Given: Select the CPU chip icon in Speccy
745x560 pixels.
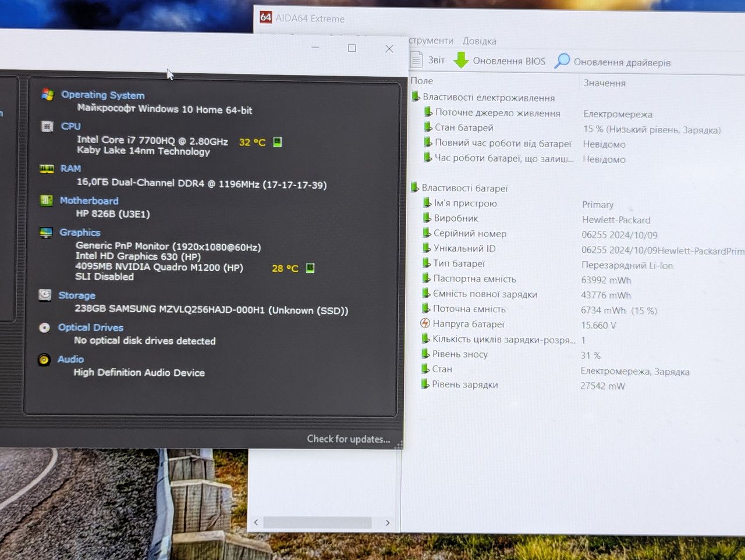Looking at the screenshot, I should tap(47, 126).
